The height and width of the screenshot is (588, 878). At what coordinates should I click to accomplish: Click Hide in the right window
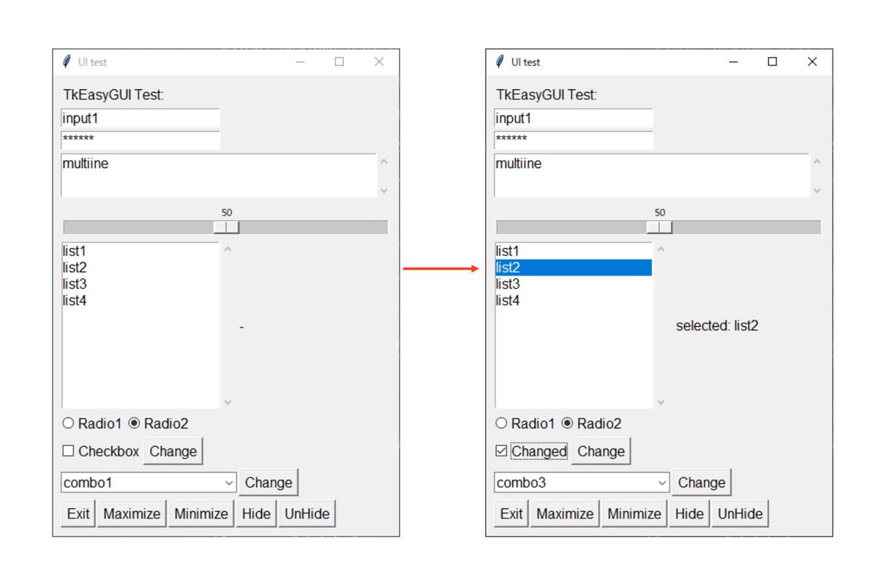(689, 513)
